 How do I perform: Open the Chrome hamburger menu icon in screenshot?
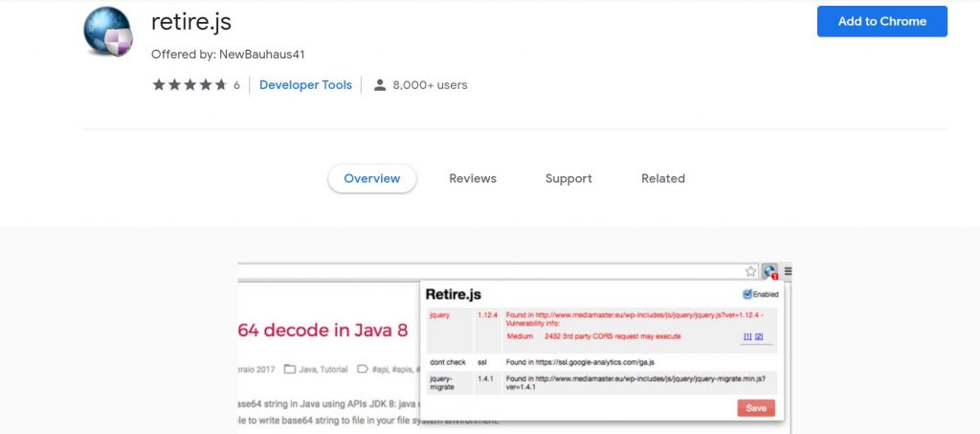click(788, 271)
